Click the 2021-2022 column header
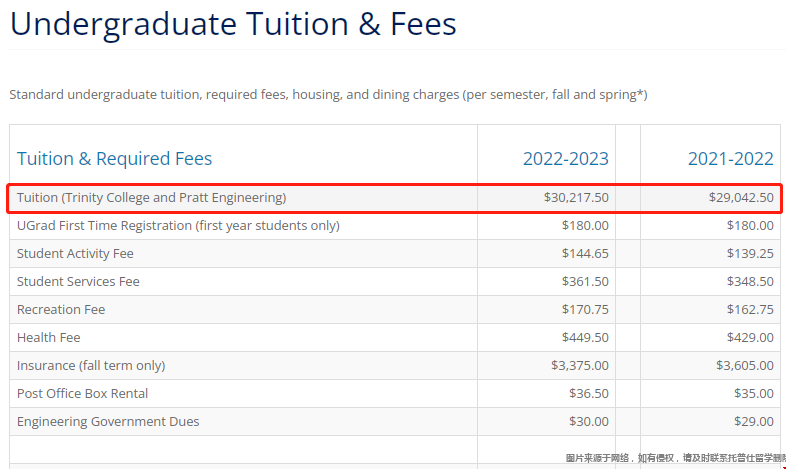Screen dimensions: 786x469 point(730,158)
